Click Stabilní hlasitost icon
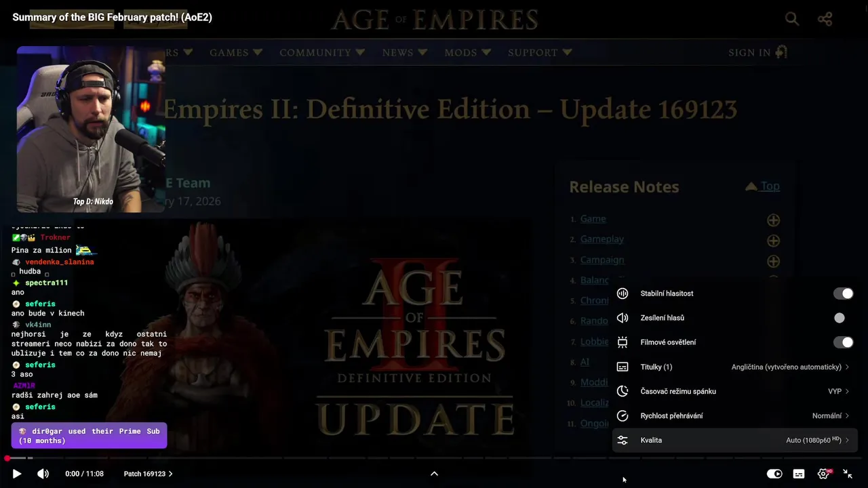This screenshot has width=868, height=488. click(623, 293)
